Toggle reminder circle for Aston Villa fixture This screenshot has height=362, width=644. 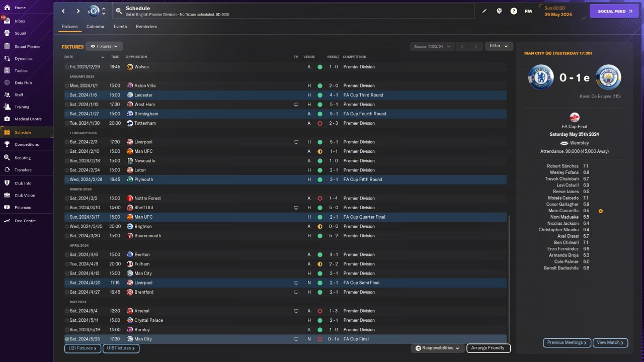[67, 85]
